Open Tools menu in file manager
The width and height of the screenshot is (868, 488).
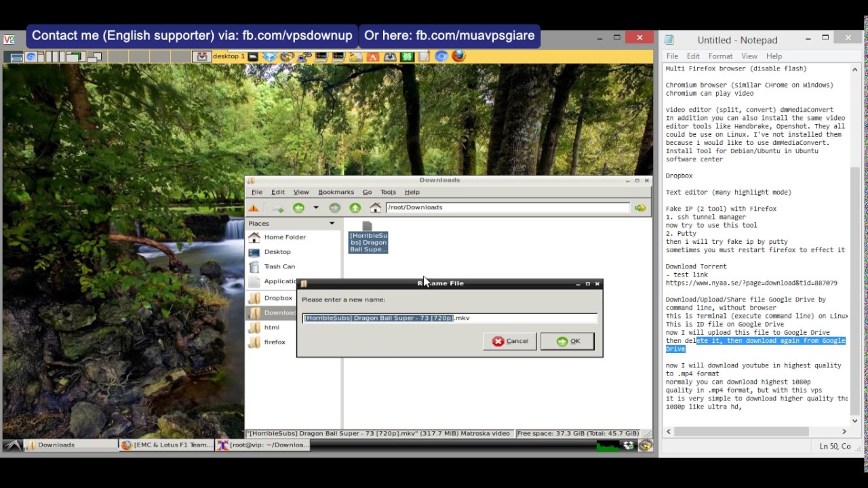pyautogui.click(x=388, y=192)
